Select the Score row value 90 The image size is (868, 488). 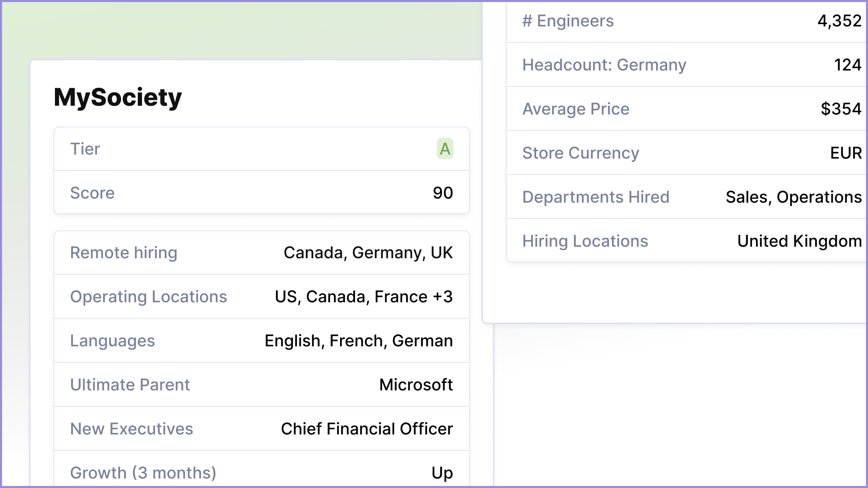point(443,193)
